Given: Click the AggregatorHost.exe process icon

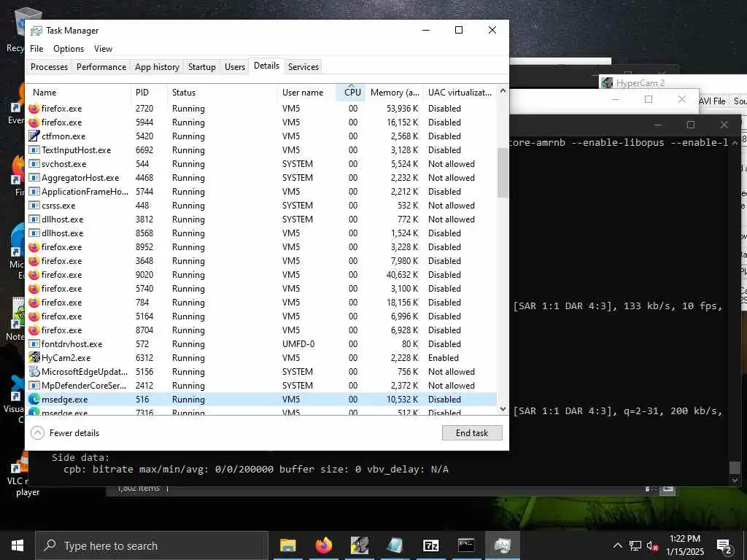Looking at the screenshot, I should 34,178.
